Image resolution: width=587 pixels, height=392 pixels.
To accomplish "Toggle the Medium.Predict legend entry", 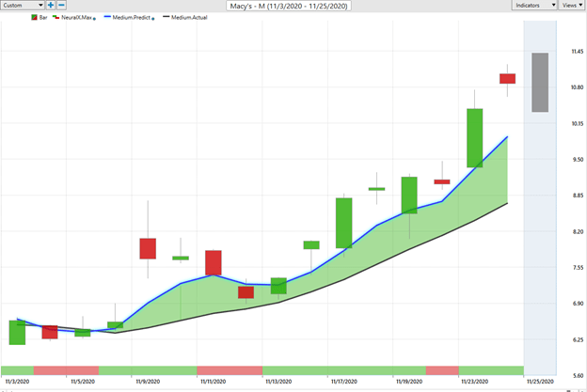I will [134, 18].
